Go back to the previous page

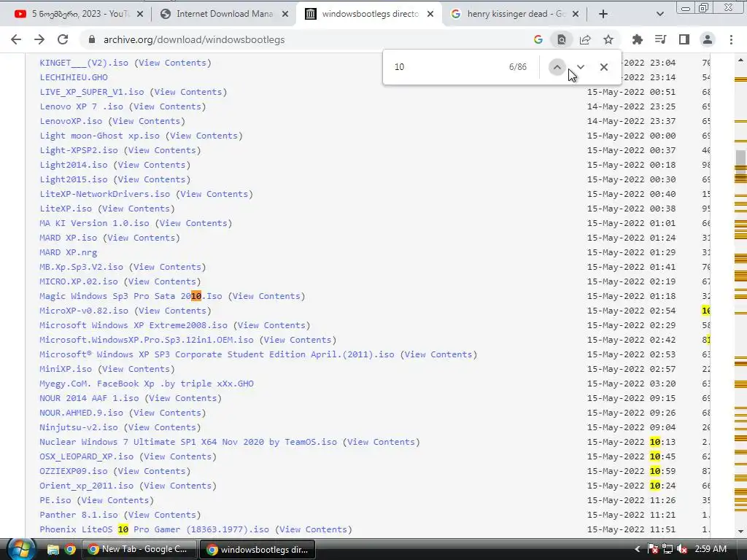coord(16,39)
